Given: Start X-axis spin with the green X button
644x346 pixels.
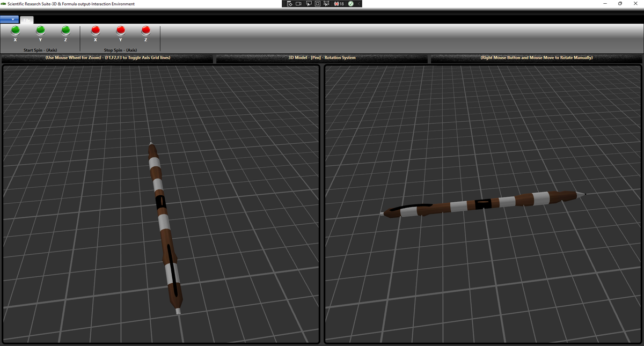Looking at the screenshot, I should click(x=15, y=31).
